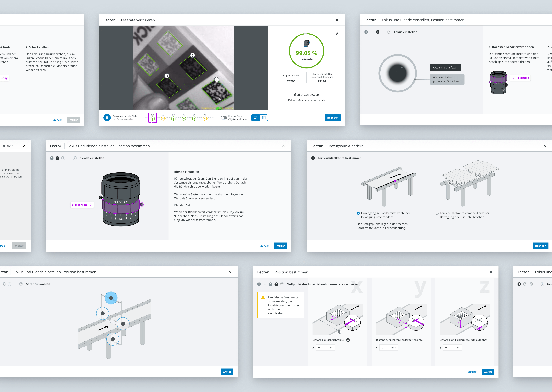The image size is (552, 392).
Task: Click Beenden in Leserate verifizieren dialog
Action: (x=333, y=118)
